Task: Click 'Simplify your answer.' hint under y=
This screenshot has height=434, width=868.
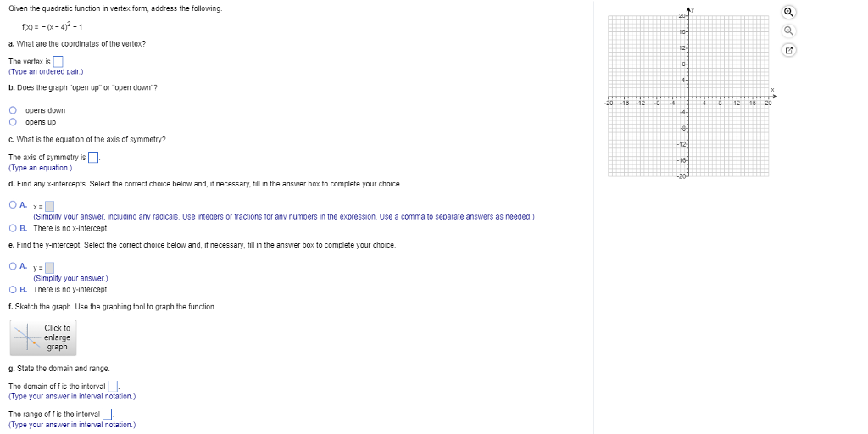Action: click(x=71, y=278)
